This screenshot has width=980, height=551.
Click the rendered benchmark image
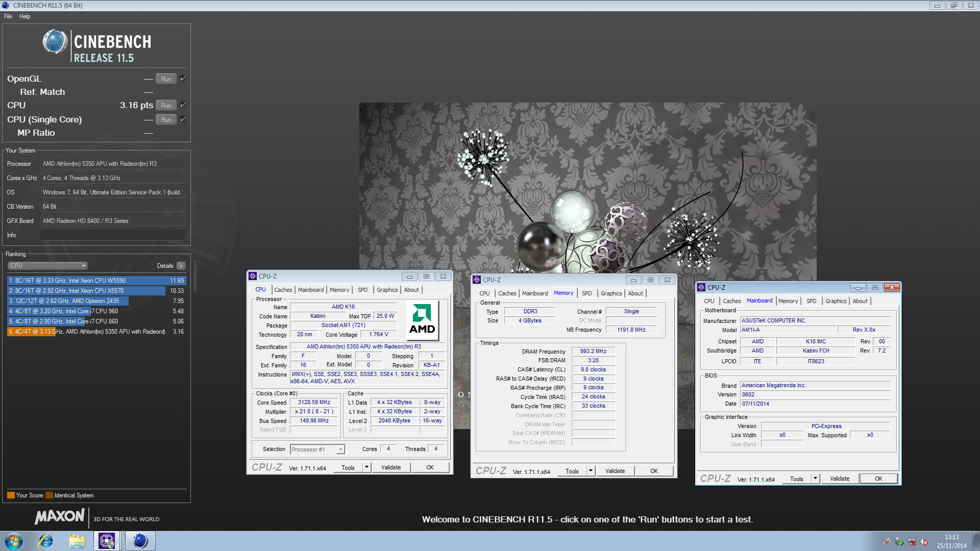click(x=587, y=265)
